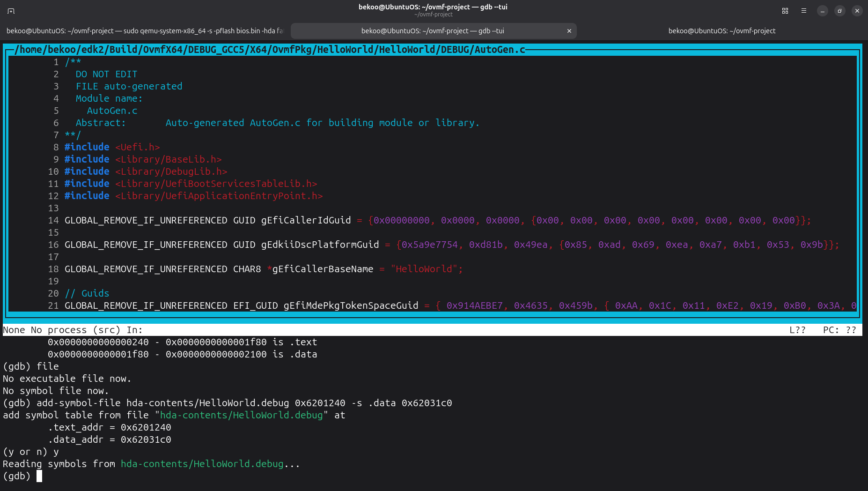Click the #include <Uefi.h> source line
This screenshot has width=868, height=491.
point(112,147)
